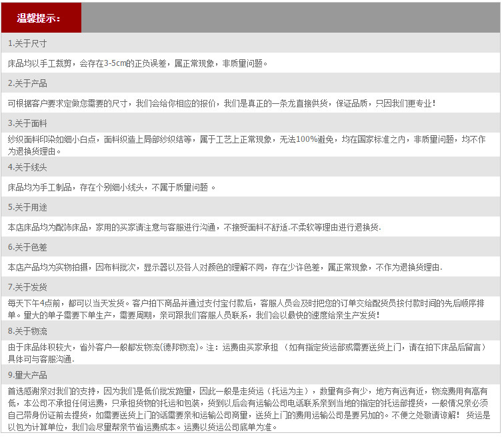Click the text starting 可根据客户要求定做
504x437 pixels.
click(222, 103)
